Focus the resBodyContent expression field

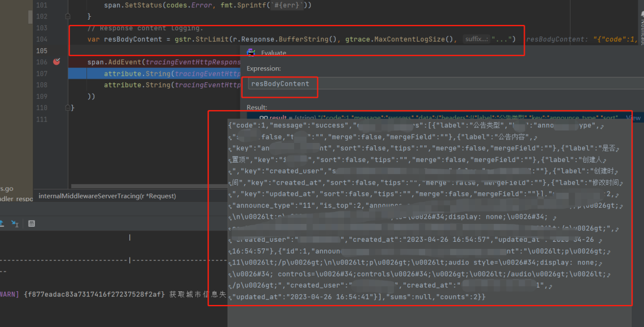click(x=445, y=84)
